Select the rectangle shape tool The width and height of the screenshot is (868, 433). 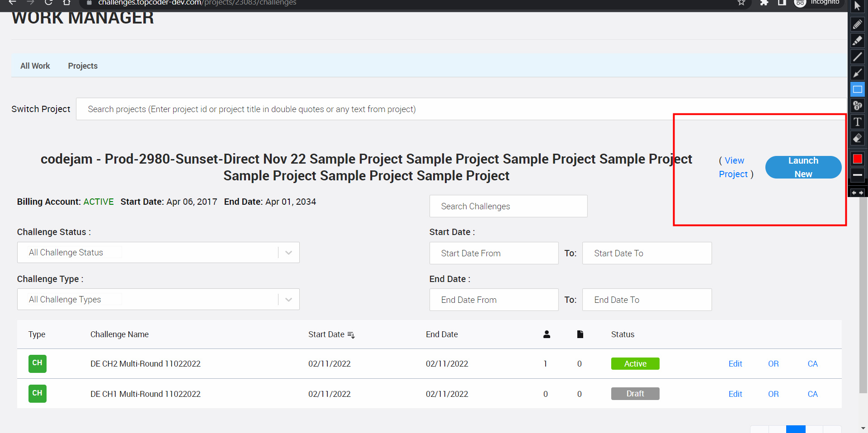[x=858, y=89]
